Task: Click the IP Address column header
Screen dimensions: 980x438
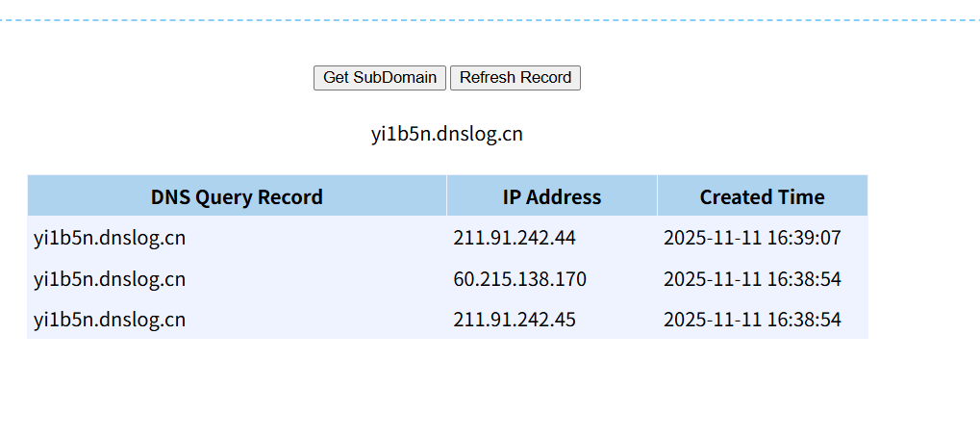Action: [x=552, y=196]
